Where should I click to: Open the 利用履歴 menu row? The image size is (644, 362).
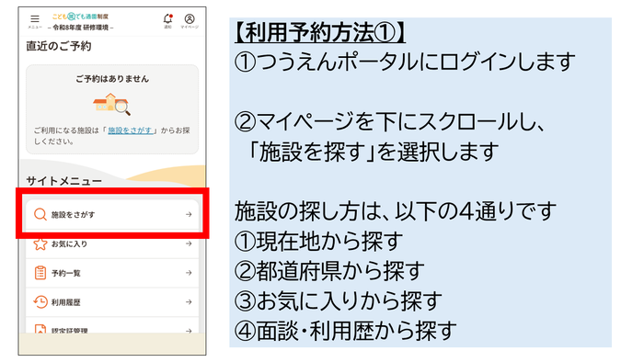(x=112, y=302)
